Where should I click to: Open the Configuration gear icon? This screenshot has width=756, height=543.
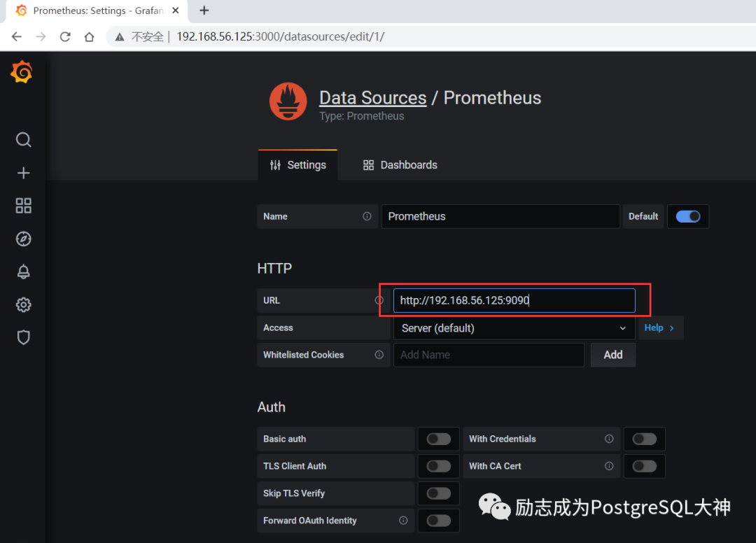tap(23, 304)
